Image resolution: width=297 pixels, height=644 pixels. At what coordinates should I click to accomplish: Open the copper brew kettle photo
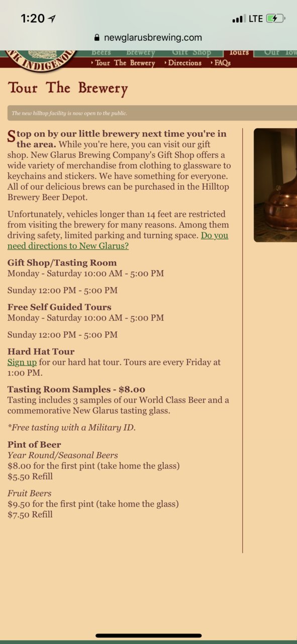275,185
